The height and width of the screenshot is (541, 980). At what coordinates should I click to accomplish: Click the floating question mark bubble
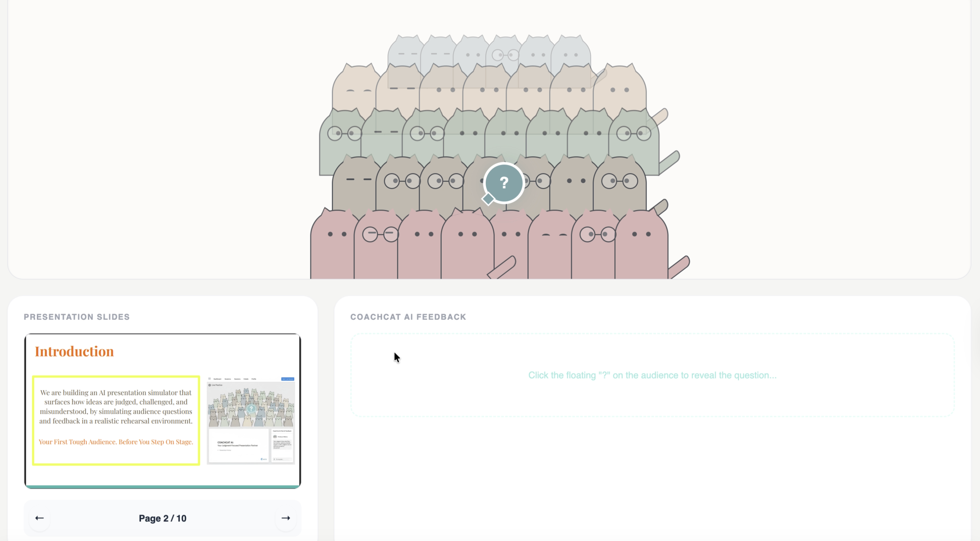(x=504, y=183)
